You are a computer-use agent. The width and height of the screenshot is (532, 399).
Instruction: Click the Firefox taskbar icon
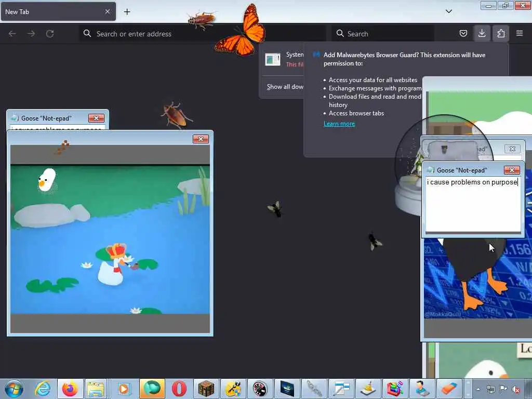point(70,389)
